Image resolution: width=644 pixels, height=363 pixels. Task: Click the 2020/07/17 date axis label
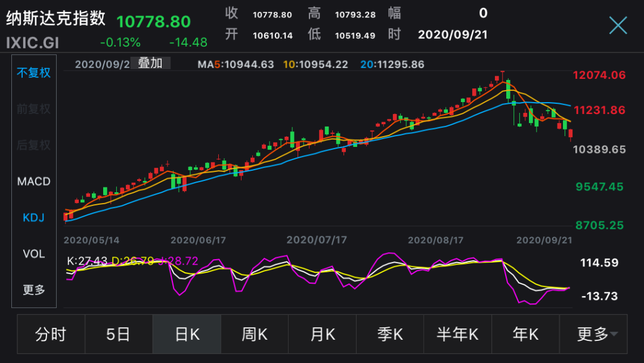[317, 239]
